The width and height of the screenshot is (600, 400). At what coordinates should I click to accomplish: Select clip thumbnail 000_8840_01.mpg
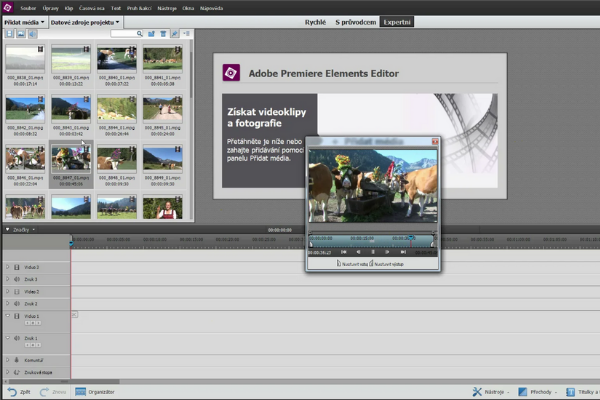click(117, 58)
